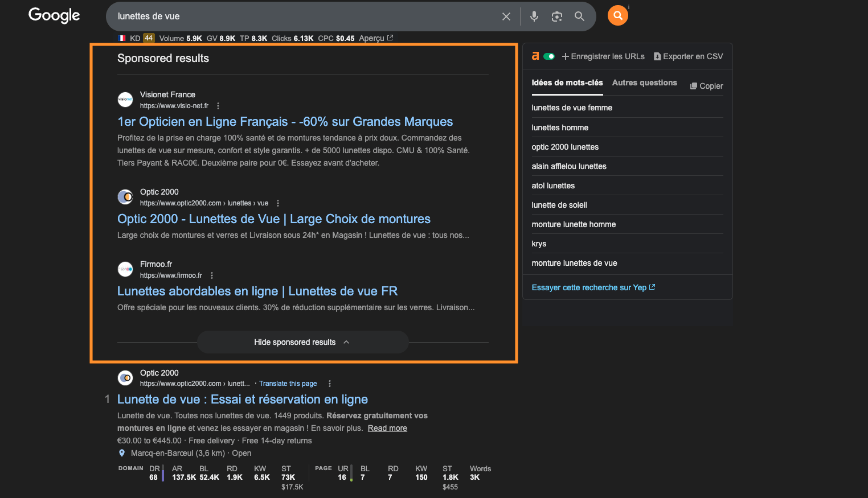Click the Words 3K metric
Screen dimensions: 868x498
pyautogui.click(x=480, y=473)
